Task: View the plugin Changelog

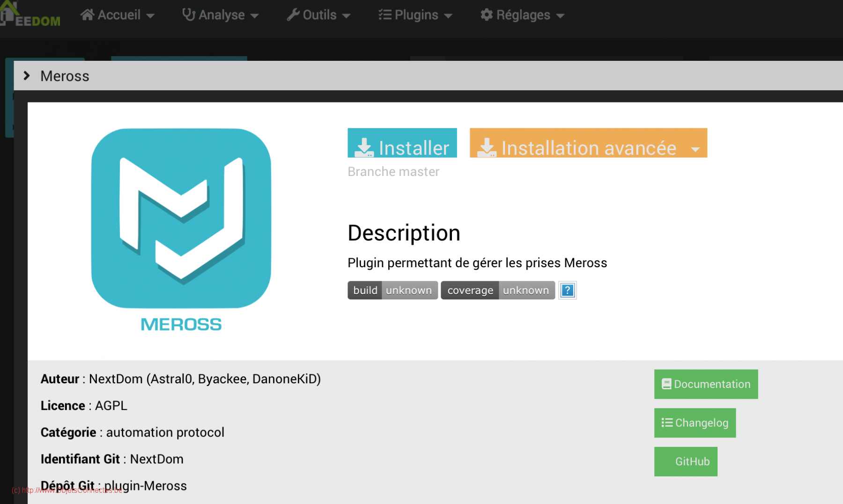Action: click(695, 423)
